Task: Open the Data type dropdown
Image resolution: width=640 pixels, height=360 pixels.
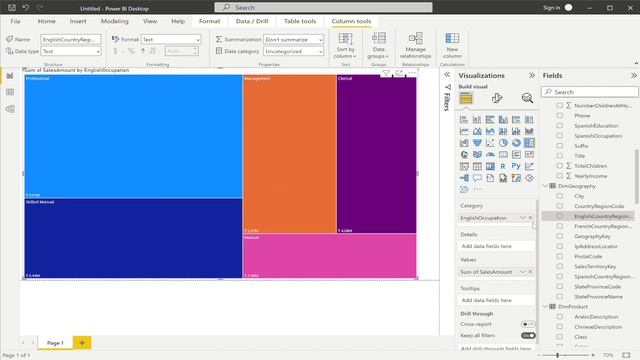Action: [x=71, y=51]
